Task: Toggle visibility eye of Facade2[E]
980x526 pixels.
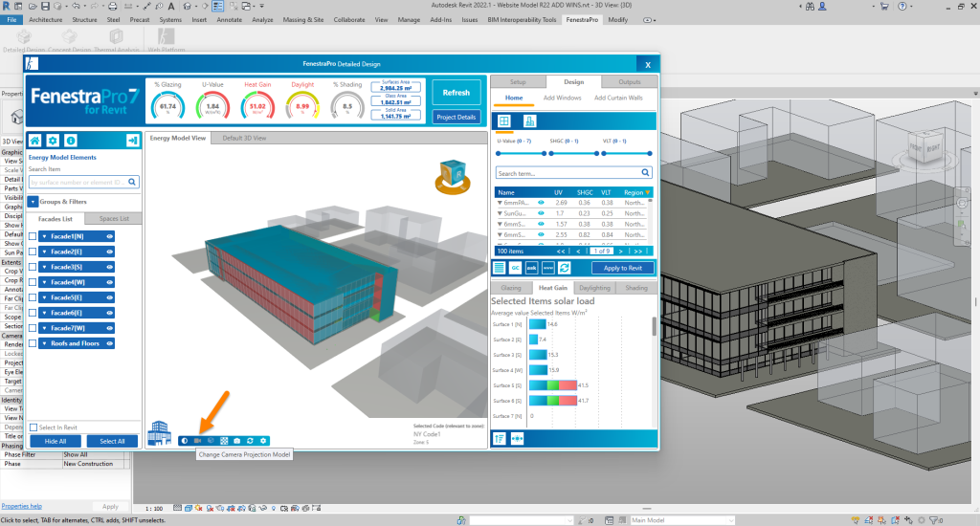Action: 109,252
